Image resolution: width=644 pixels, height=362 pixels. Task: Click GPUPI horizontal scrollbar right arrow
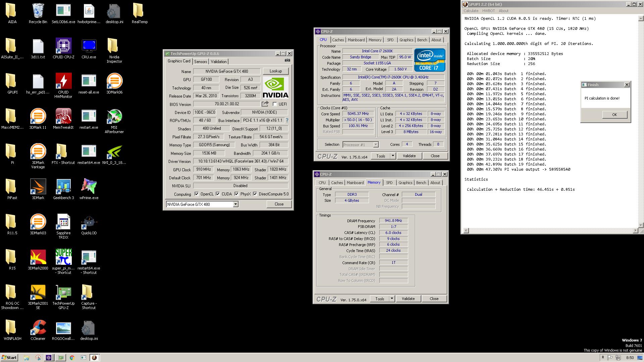coord(635,231)
